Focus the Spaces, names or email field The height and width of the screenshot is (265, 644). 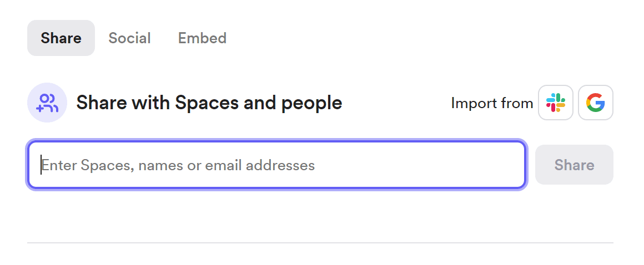276,165
